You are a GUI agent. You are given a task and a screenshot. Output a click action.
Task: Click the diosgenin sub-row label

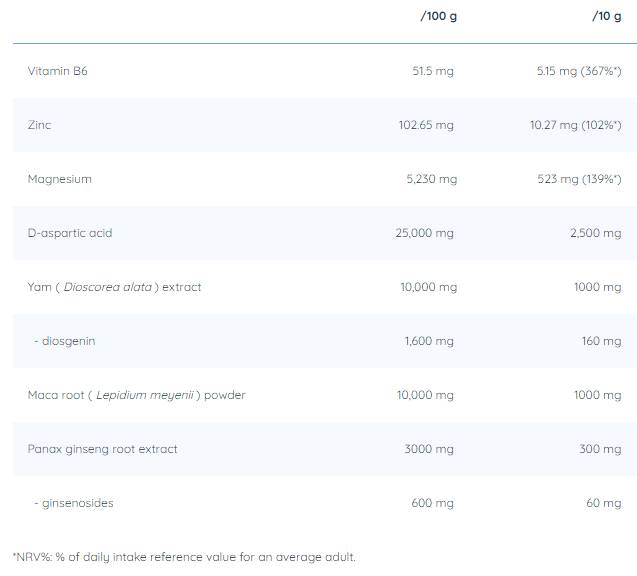pyautogui.click(x=65, y=341)
